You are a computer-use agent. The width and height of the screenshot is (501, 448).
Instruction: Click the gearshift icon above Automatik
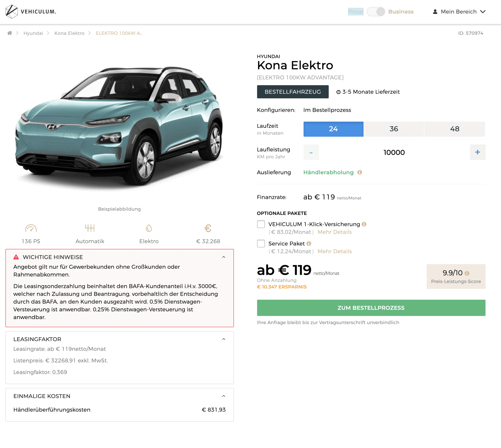(90, 228)
